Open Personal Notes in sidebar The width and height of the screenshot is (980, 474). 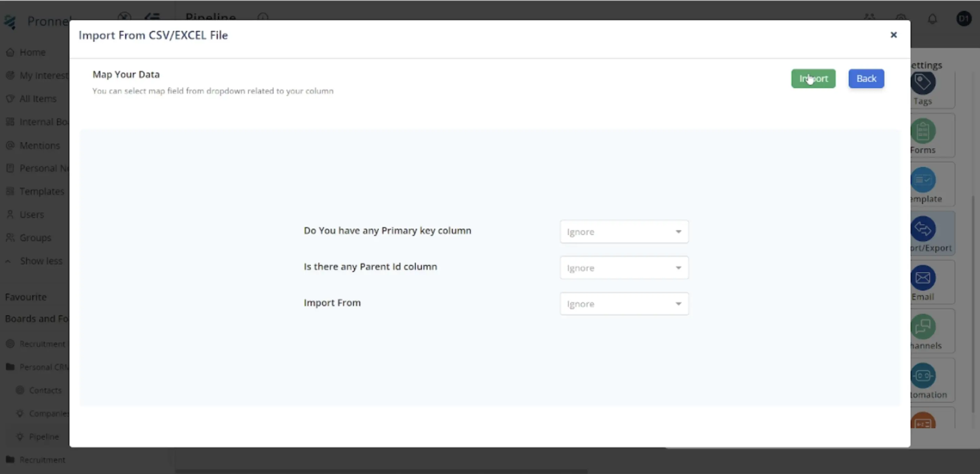click(x=44, y=168)
